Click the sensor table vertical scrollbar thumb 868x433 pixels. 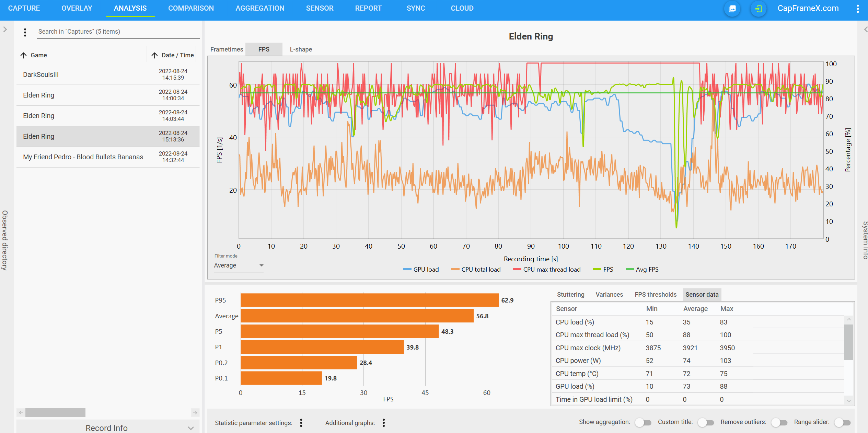pos(849,342)
